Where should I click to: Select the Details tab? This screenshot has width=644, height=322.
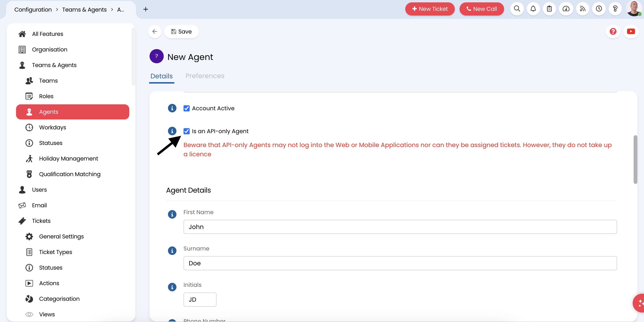point(162,76)
